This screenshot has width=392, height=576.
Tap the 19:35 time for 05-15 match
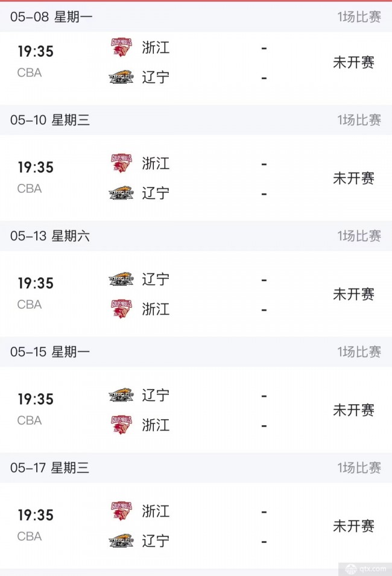36,399
